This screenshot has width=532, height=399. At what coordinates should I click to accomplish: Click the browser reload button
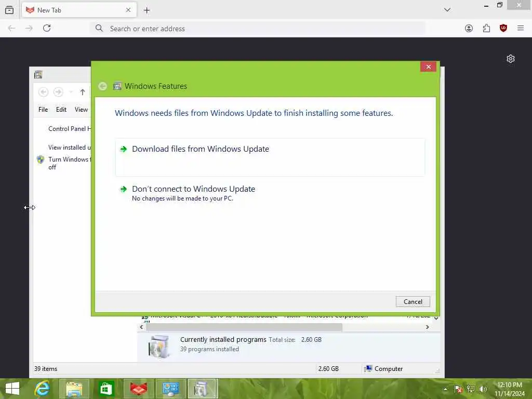pos(47,28)
